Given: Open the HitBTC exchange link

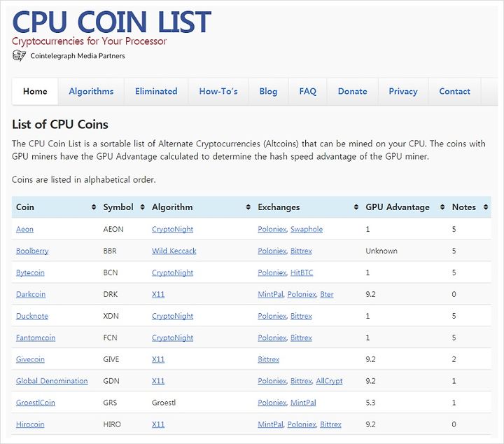Looking at the screenshot, I should tap(302, 272).
